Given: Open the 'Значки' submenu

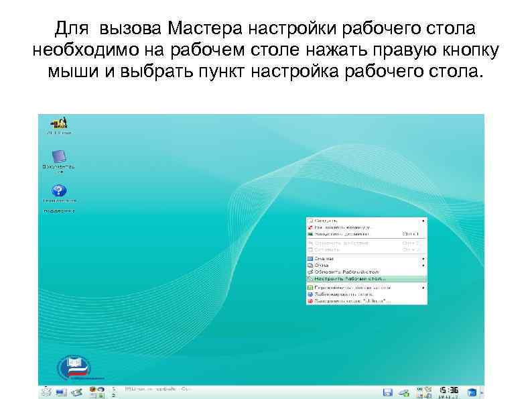Looking at the screenshot, I should [x=367, y=259].
